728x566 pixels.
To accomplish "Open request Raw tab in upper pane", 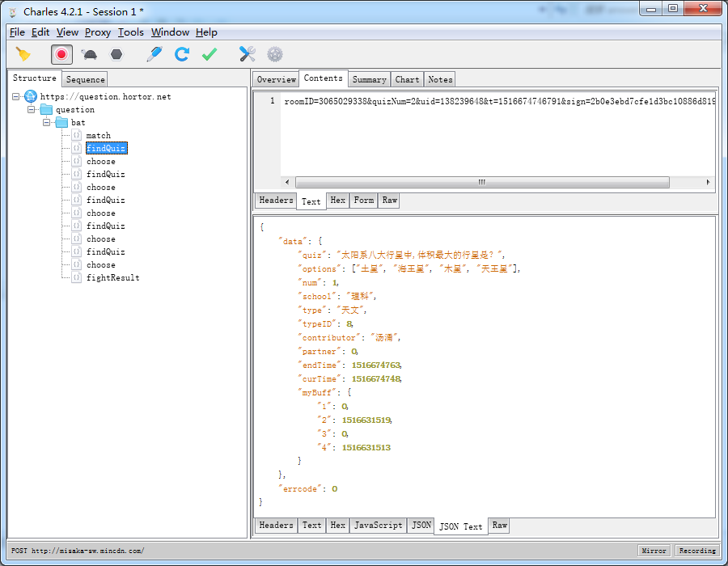I will [x=389, y=200].
